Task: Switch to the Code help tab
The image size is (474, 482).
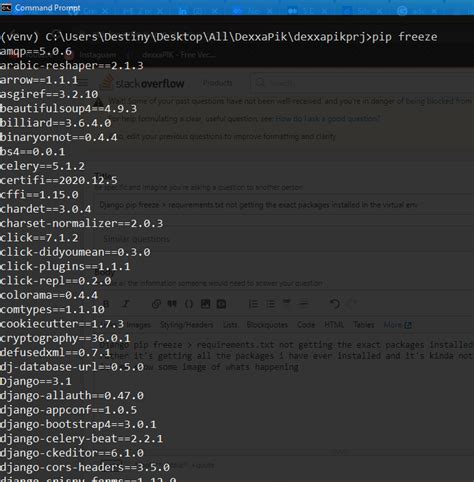Action: (306, 325)
